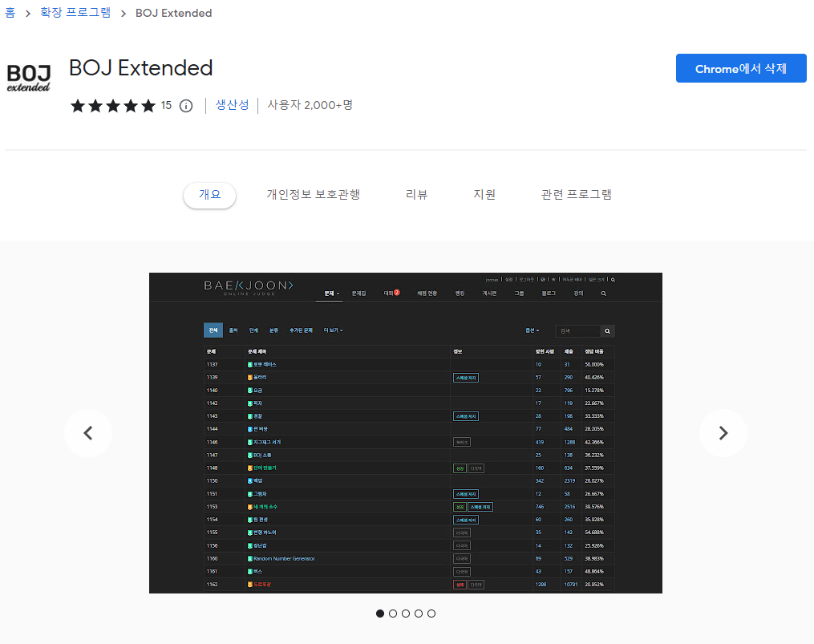Click the BOJ Extended logo icon
The image size is (814, 644).
[29, 77]
